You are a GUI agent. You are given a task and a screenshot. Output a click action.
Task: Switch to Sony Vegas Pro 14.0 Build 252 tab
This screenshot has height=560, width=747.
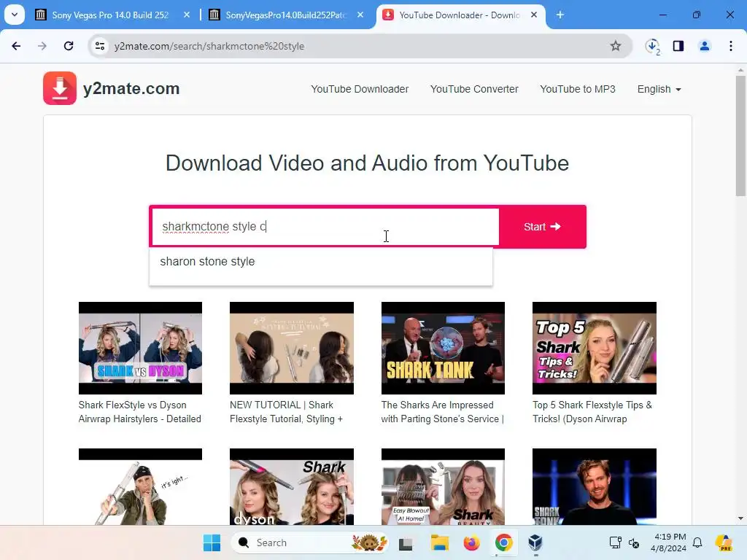(111, 15)
